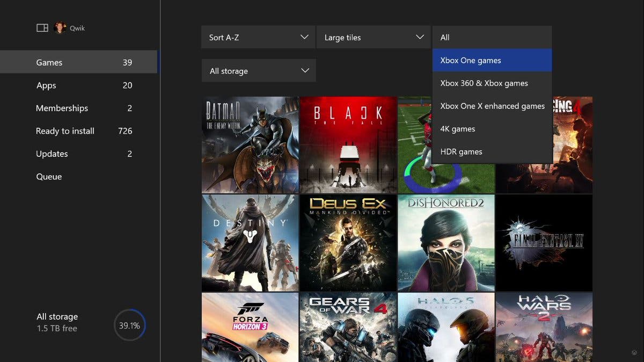Choose Xbox 360 & Xbox games filter
This screenshot has height=362, width=644.
pyautogui.click(x=492, y=83)
